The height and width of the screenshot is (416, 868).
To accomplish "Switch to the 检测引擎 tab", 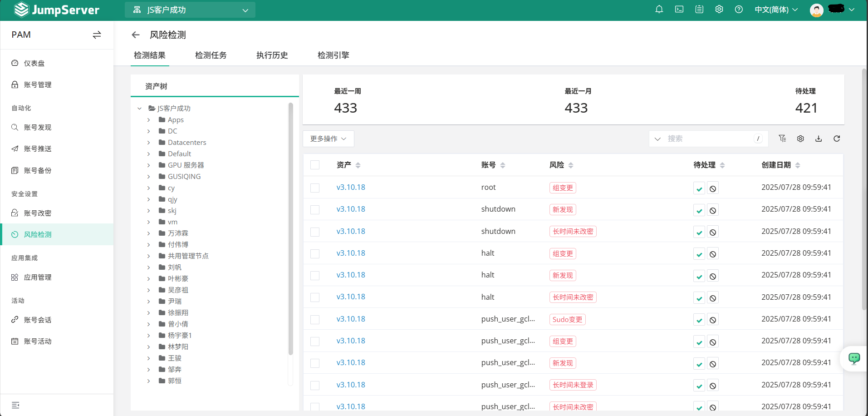I will pyautogui.click(x=333, y=55).
